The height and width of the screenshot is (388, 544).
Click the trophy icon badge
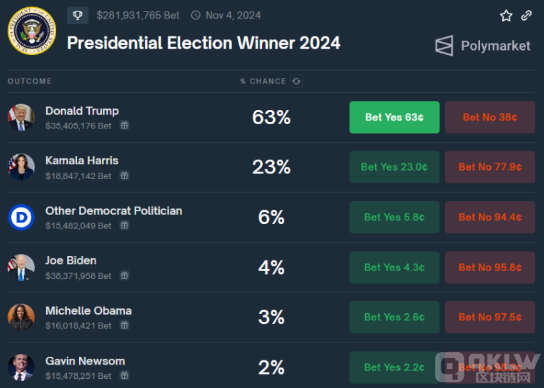tap(77, 15)
